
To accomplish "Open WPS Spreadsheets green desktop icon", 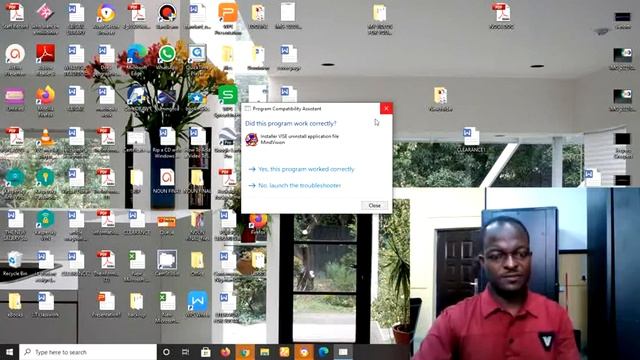I will 228,100.
